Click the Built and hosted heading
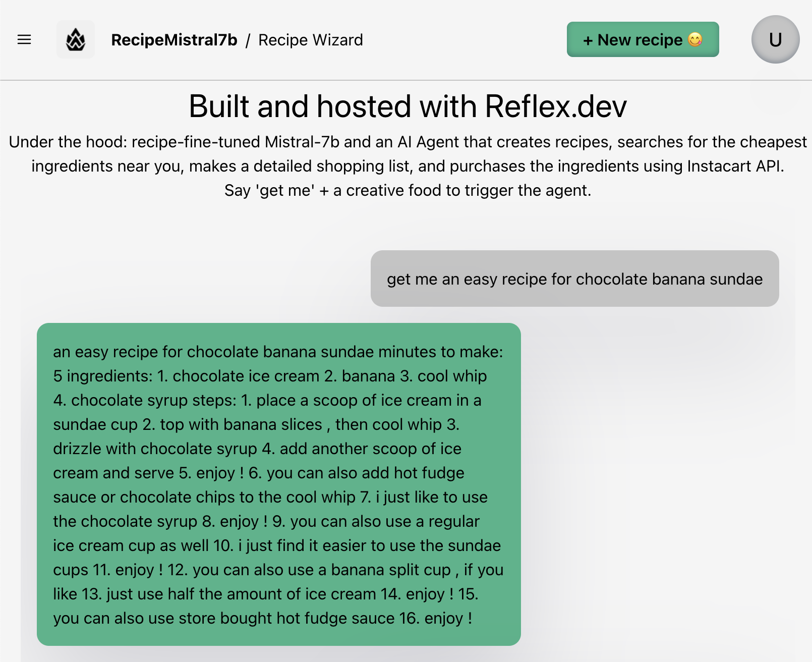 click(x=408, y=106)
